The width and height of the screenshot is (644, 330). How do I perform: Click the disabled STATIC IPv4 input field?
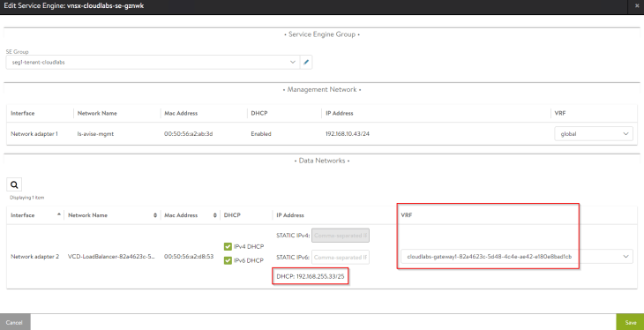(340, 236)
